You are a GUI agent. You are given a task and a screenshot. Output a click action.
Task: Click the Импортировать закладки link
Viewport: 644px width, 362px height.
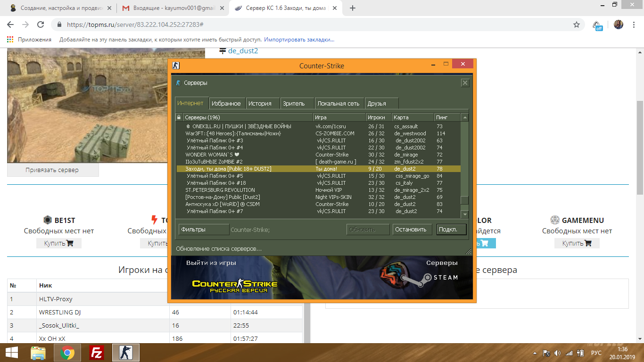299,40
